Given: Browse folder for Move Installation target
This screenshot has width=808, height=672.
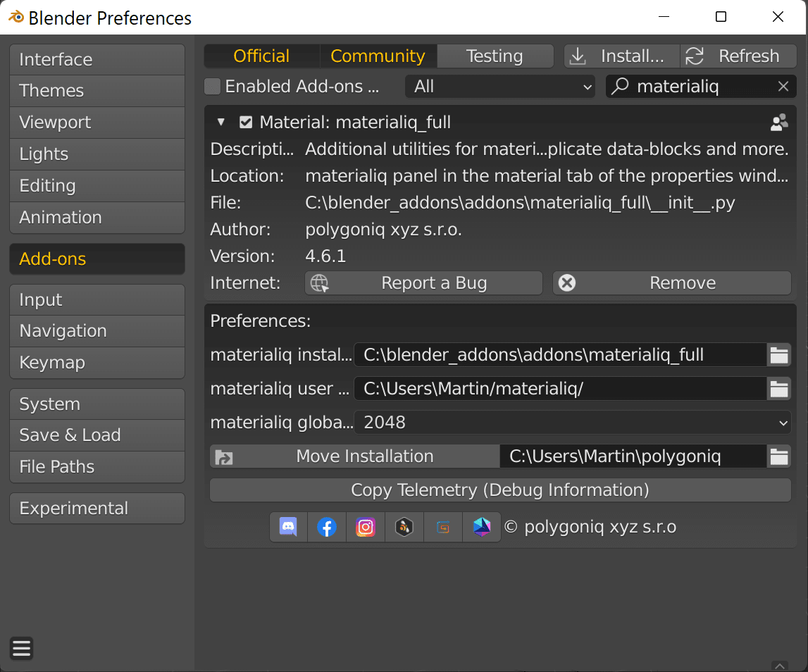Looking at the screenshot, I should click(x=778, y=456).
